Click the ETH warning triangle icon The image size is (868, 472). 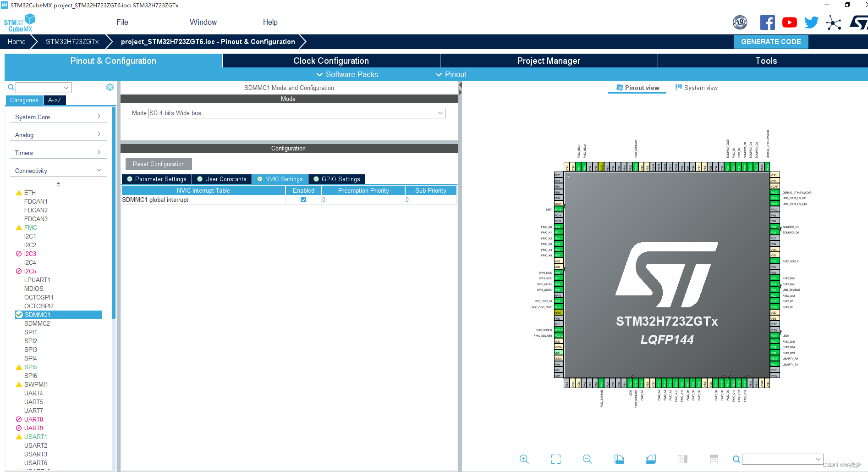tap(19, 193)
